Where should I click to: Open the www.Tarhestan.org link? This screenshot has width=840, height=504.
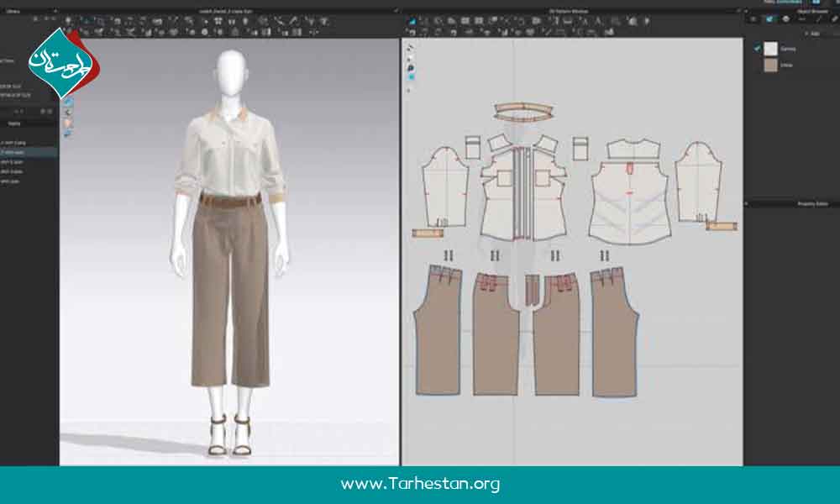pos(420,484)
